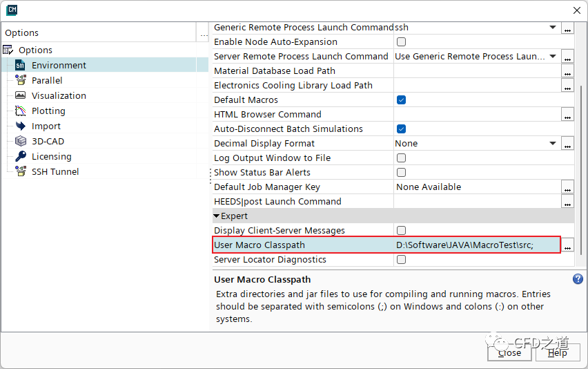The width and height of the screenshot is (588, 369).
Task: Enable Display Client-Server Messages checkbox
Action: [401, 231]
